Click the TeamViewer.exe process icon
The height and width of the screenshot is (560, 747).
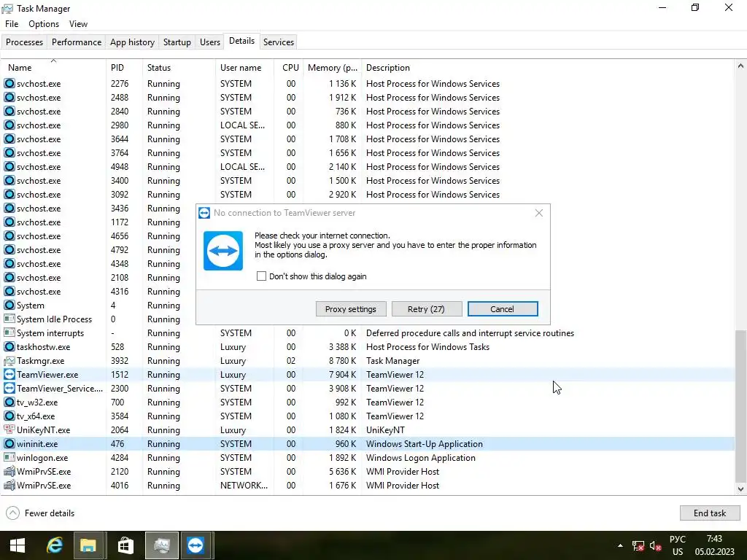tap(9, 374)
